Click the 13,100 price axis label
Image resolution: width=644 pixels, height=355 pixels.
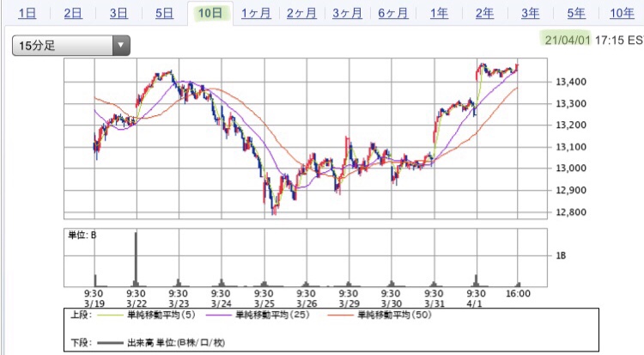pyautogui.click(x=571, y=147)
